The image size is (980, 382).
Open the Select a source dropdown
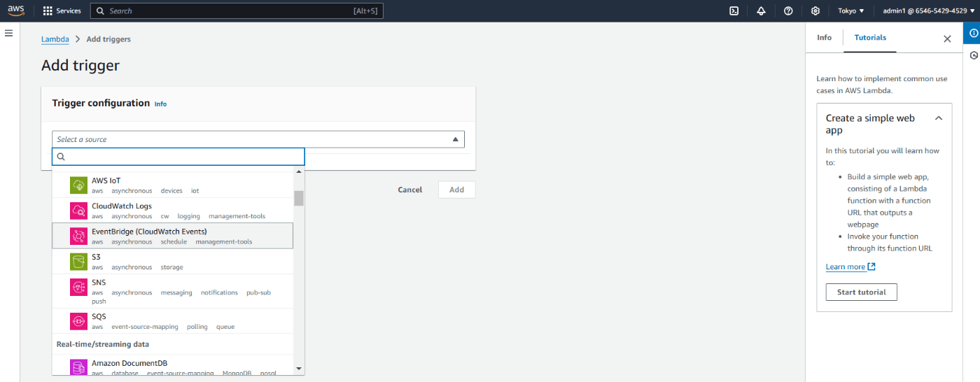tap(258, 139)
